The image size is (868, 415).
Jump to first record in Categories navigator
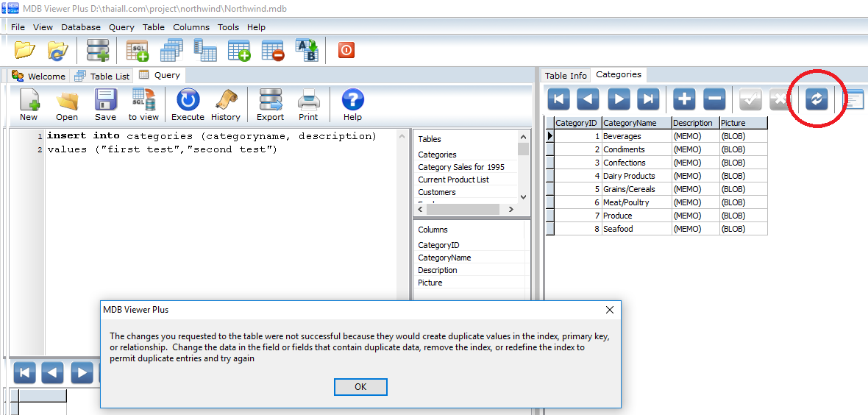tap(558, 99)
